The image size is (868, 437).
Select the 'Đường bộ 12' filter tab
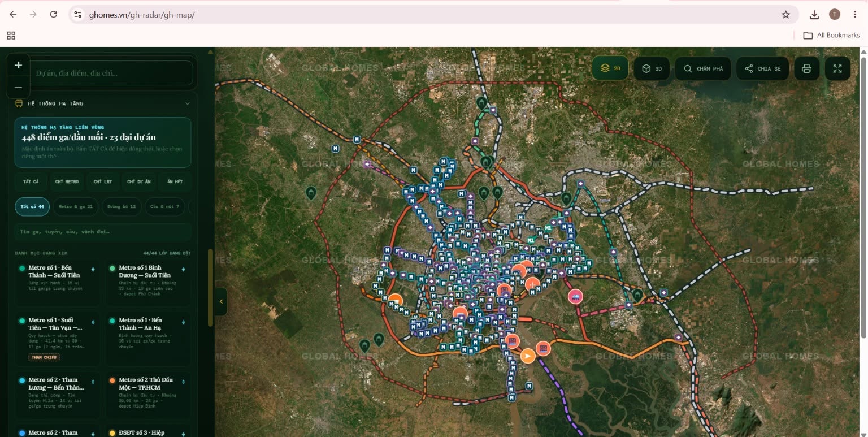(x=121, y=206)
